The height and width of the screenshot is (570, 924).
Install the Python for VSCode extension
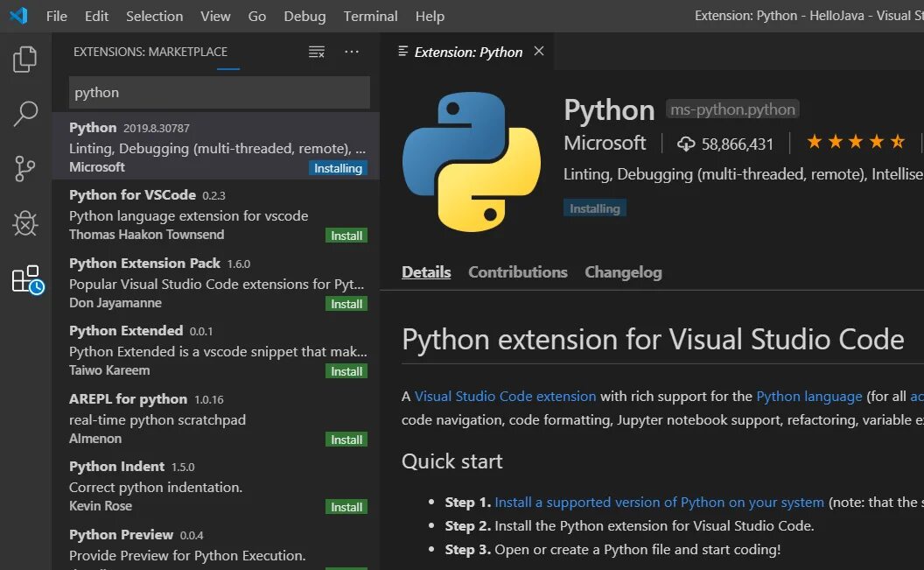346,236
